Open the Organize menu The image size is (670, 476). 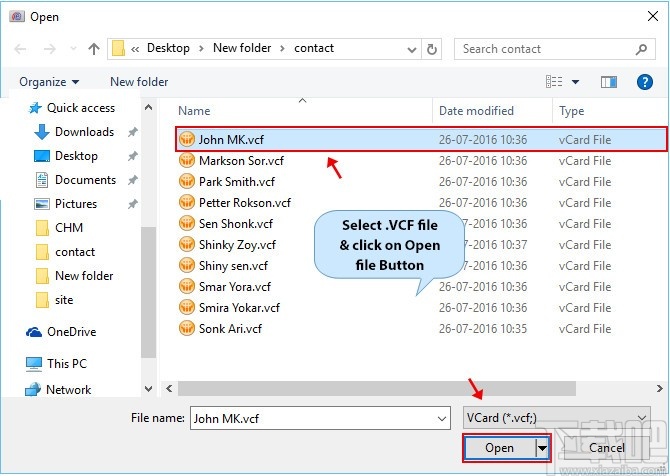point(49,82)
